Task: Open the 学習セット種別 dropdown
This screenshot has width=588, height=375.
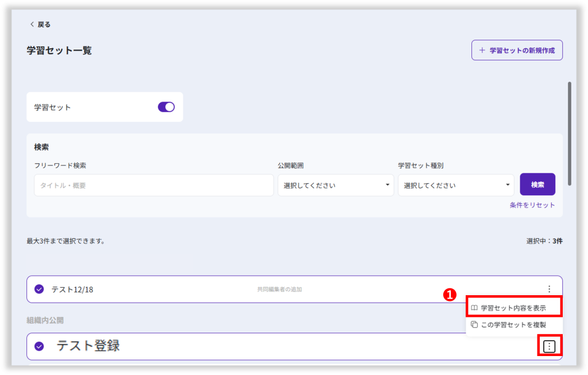Action: click(455, 185)
